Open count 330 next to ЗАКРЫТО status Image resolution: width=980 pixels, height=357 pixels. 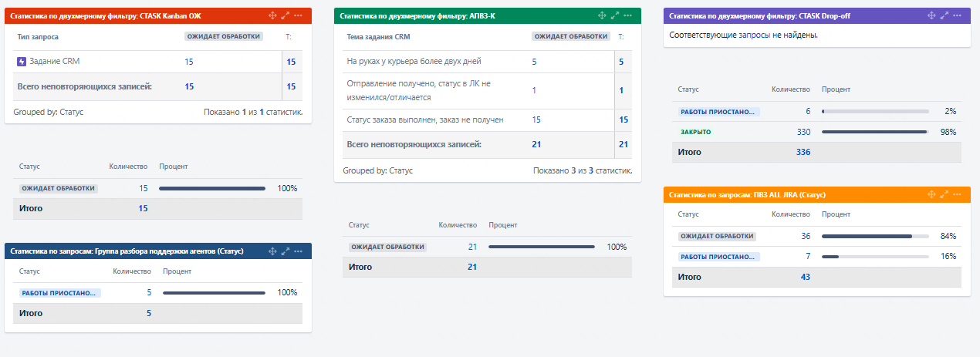click(803, 132)
